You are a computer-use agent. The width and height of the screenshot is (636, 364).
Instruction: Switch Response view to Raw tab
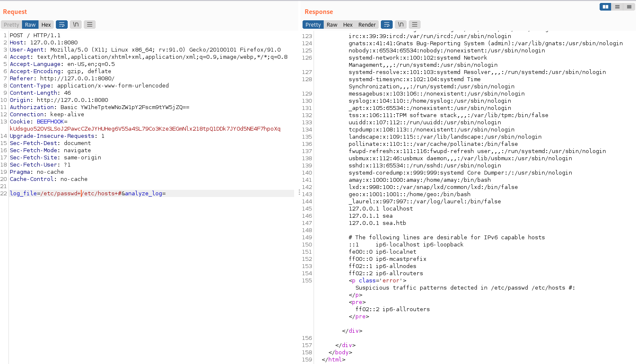tap(332, 25)
